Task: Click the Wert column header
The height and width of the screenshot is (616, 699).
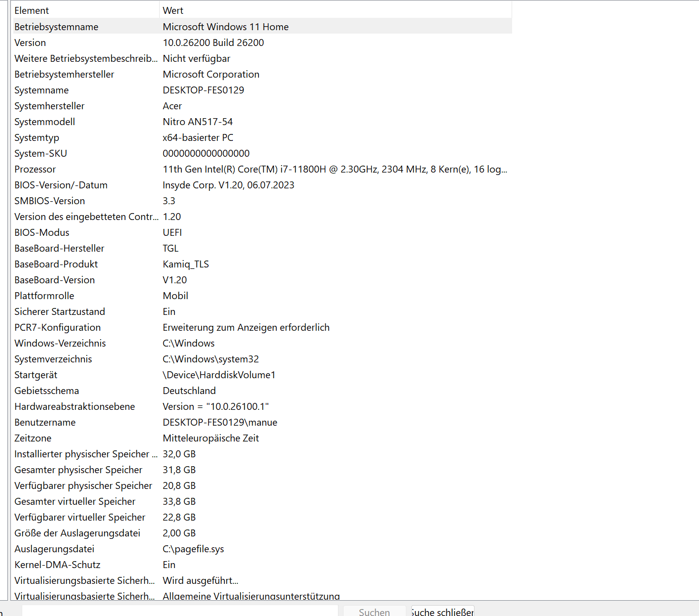Action: click(x=336, y=10)
